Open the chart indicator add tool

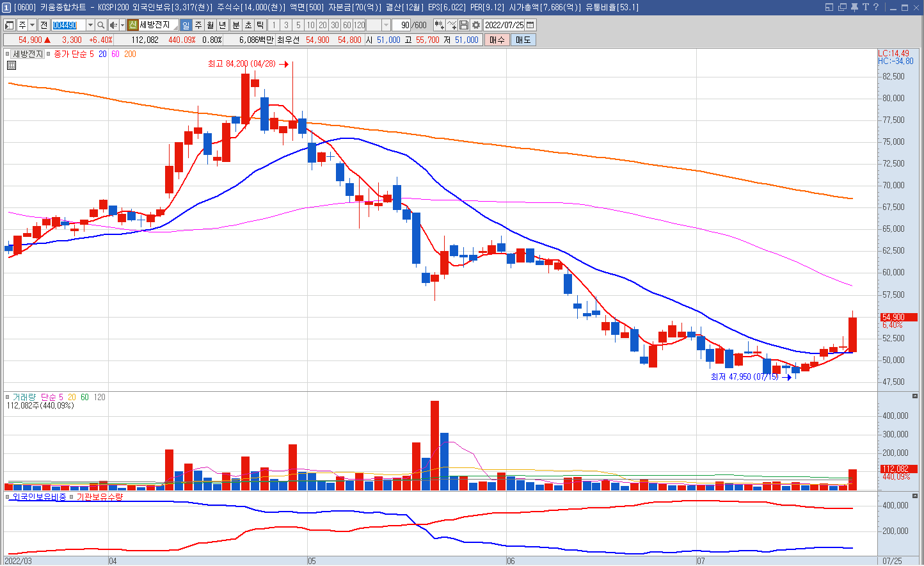pos(440,25)
